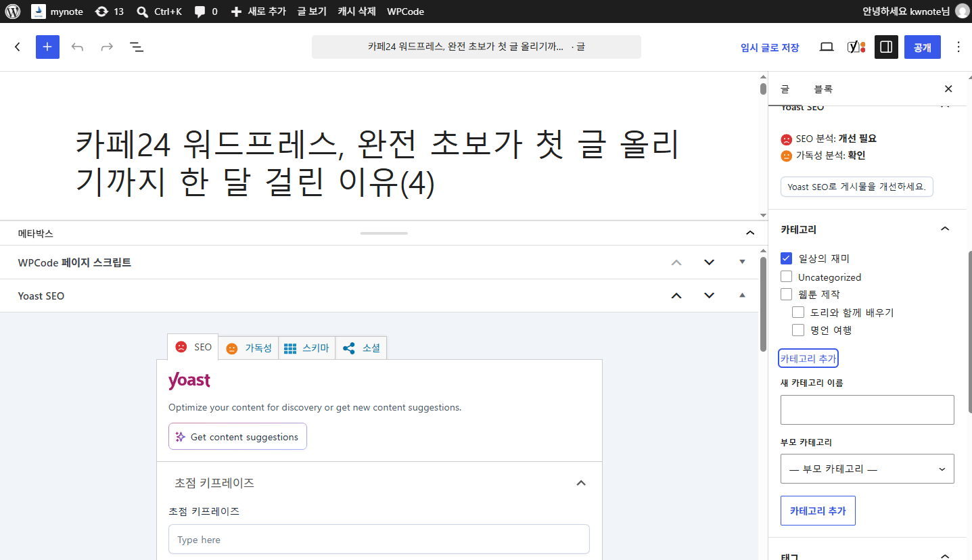This screenshot has width=972, height=560.
Task: Check the Uncategorized category
Action: tap(786, 277)
